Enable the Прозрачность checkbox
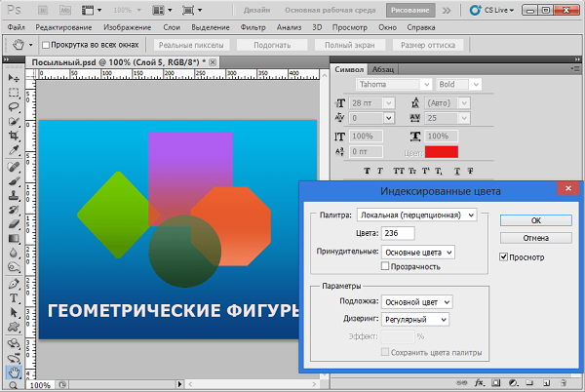 (385, 266)
